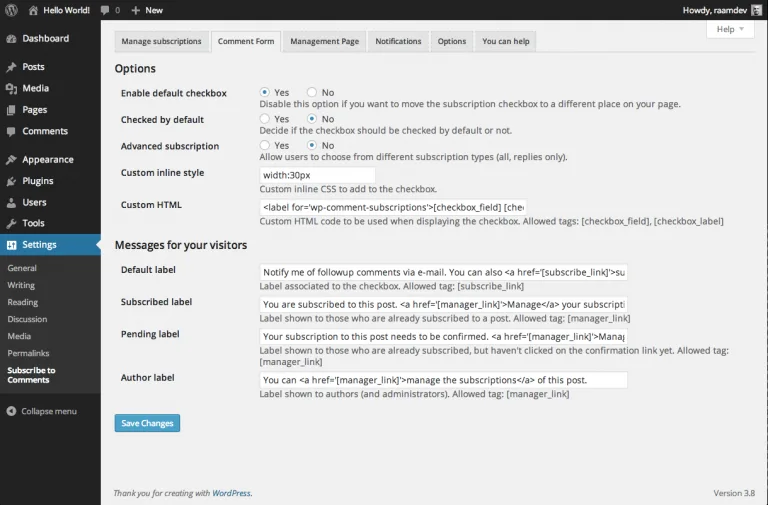This screenshot has width=768, height=505.
Task: Open Permalinks settings submenu item
Action: pos(29,353)
